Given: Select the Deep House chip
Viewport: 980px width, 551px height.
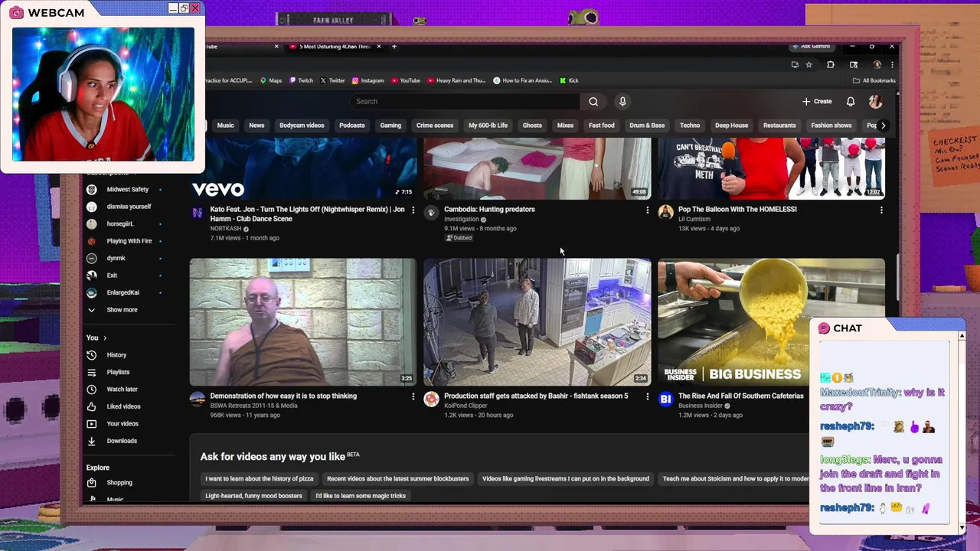Looking at the screenshot, I should pyautogui.click(x=731, y=126).
